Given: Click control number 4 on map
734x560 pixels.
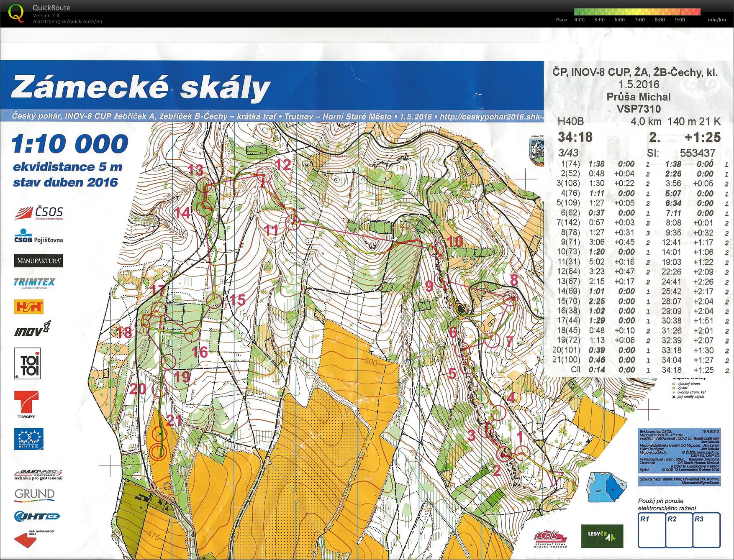Looking at the screenshot, I should click(511, 396).
